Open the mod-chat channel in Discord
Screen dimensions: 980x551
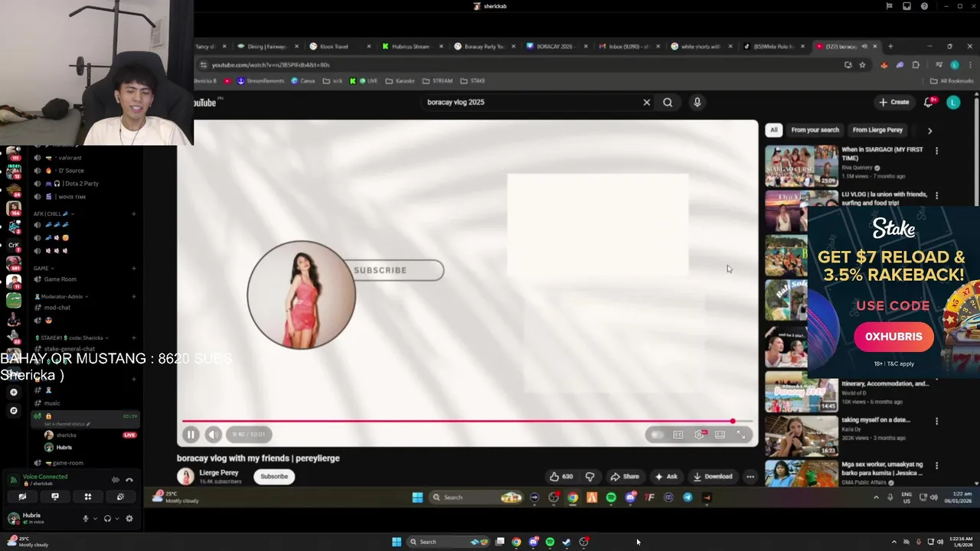[x=57, y=308]
